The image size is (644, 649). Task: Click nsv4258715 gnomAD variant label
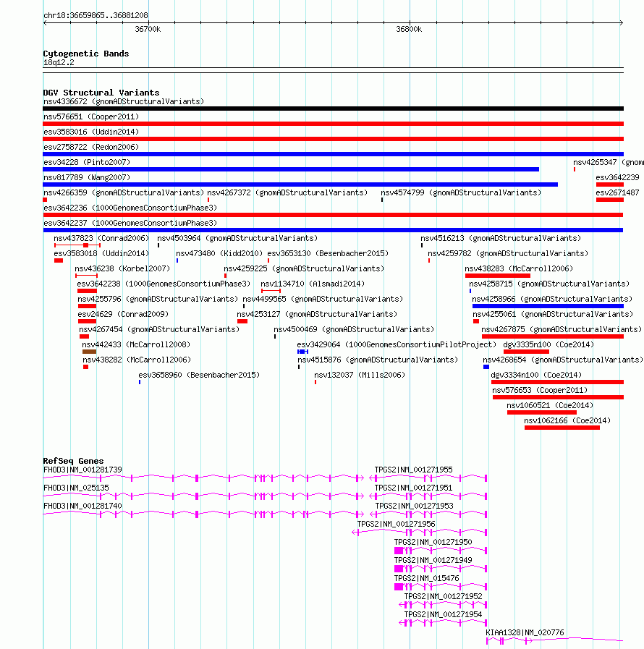[549, 284]
